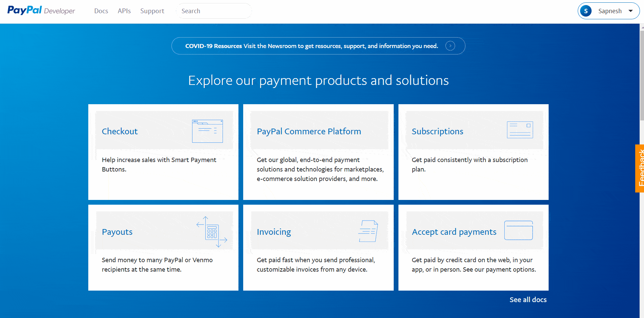Expand the Sapnesh account dropdown arrow
Viewport: 644px width, 318px height.
point(630,11)
